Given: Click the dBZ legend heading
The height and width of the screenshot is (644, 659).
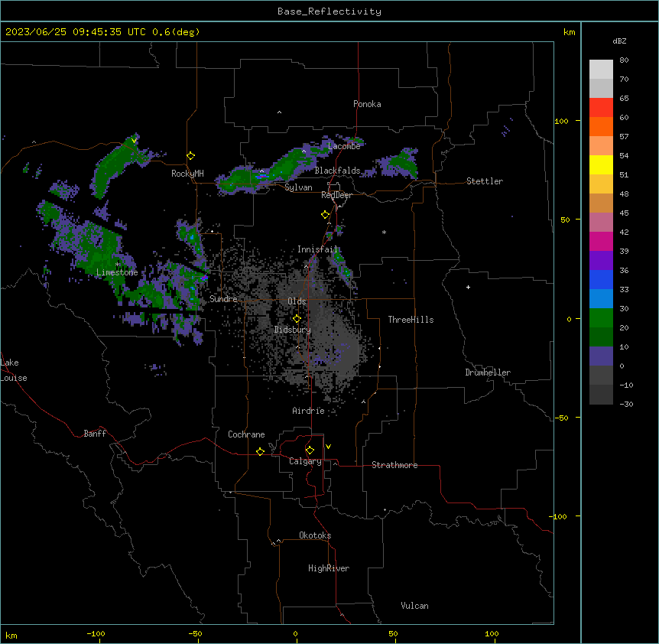Looking at the screenshot, I should pyautogui.click(x=619, y=41).
